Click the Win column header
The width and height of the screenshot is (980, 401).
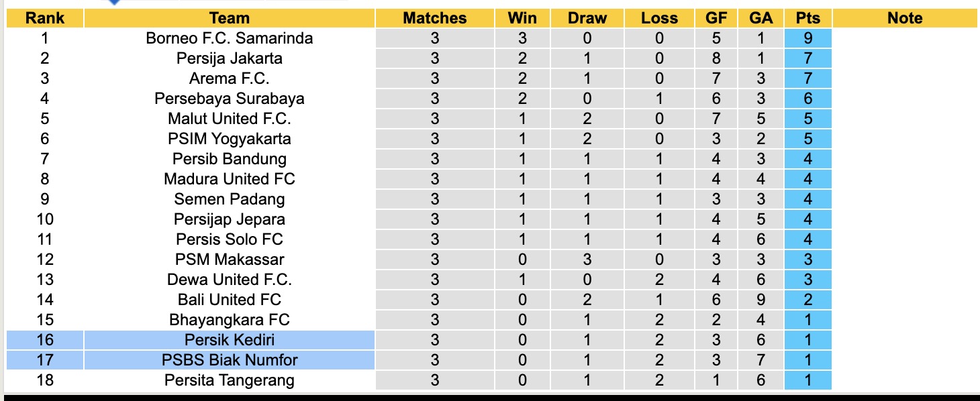point(522,18)
